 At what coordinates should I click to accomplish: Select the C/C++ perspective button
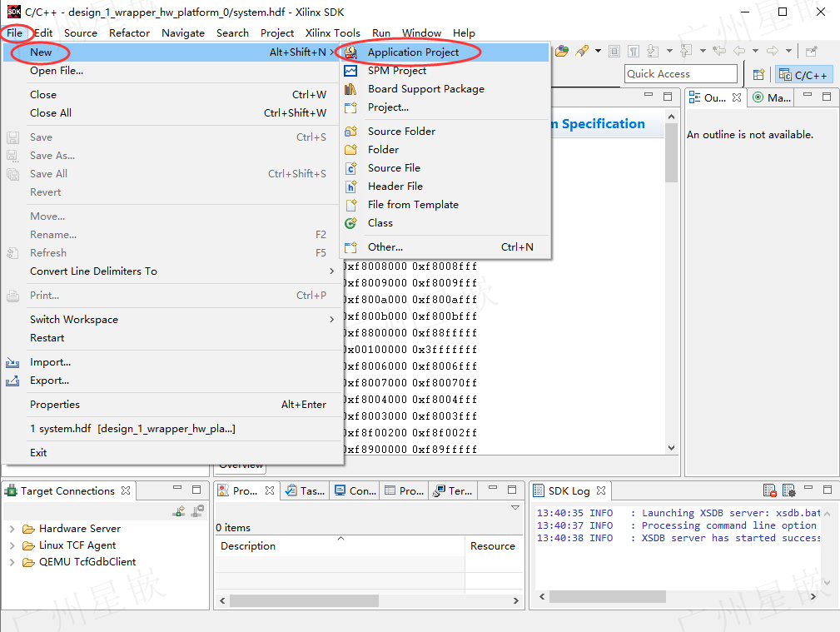coord(803,75)
